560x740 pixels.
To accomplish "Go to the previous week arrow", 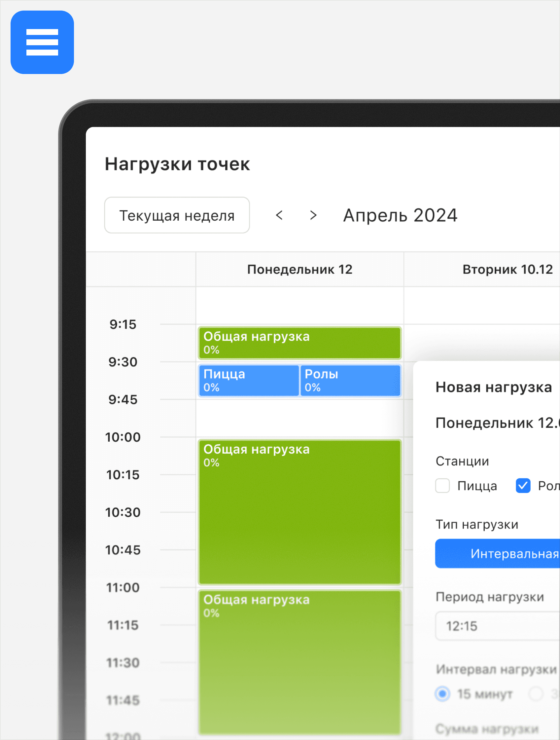I will 279,215.
